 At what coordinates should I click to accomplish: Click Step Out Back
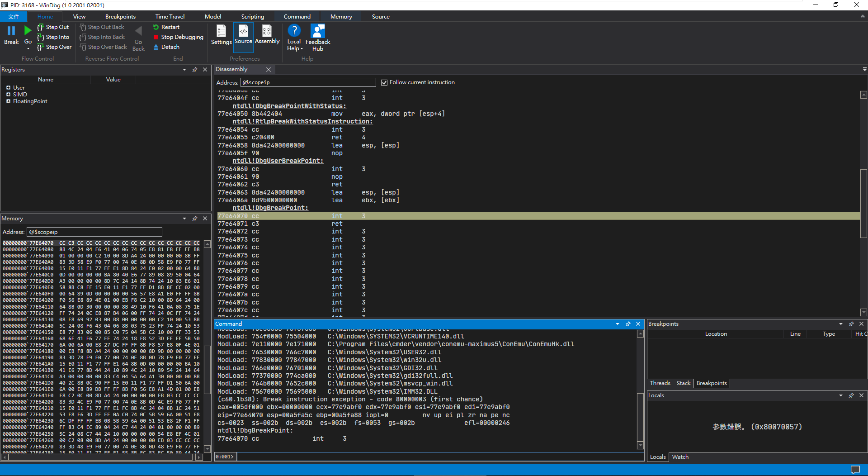102,27
